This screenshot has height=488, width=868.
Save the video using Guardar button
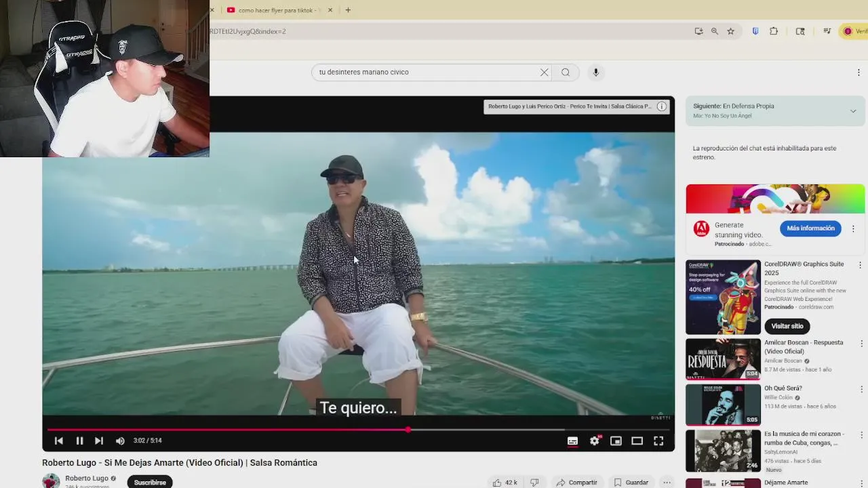point(631,483)
